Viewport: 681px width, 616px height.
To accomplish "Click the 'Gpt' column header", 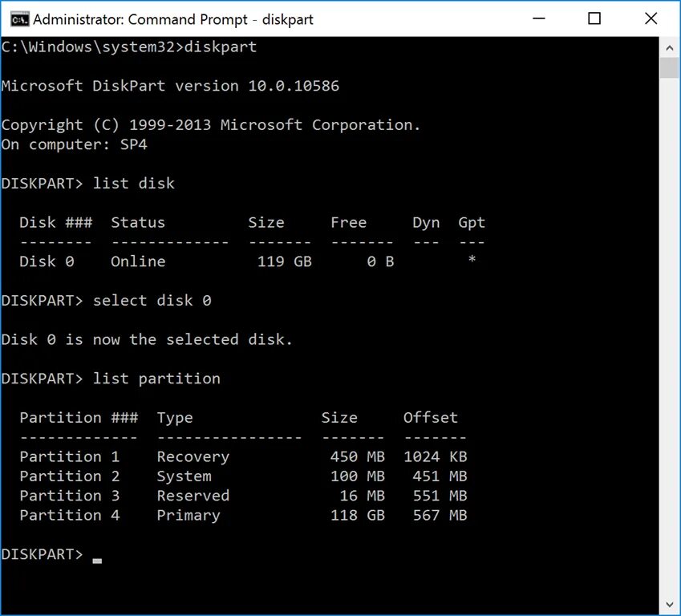I will (472, 223).
